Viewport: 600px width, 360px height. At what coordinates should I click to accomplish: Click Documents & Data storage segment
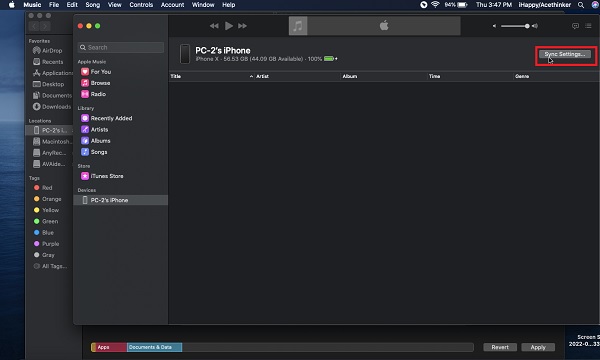coord(154,347)
